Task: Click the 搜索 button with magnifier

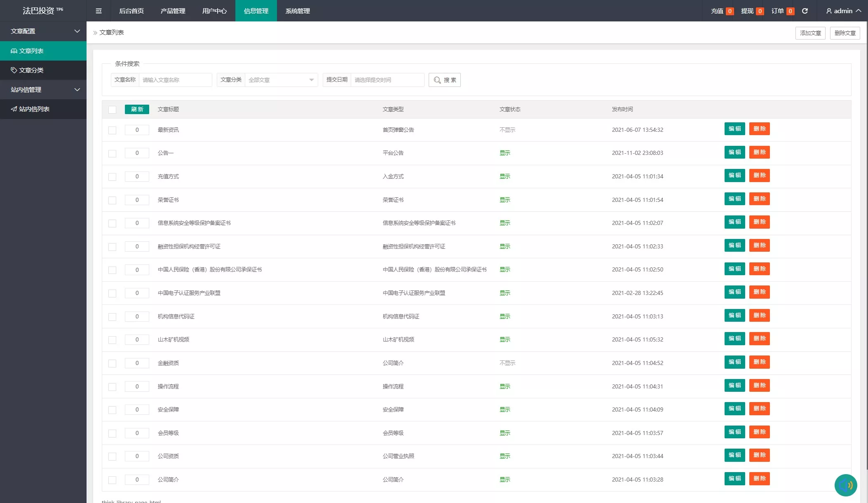Action: [444, 80]
